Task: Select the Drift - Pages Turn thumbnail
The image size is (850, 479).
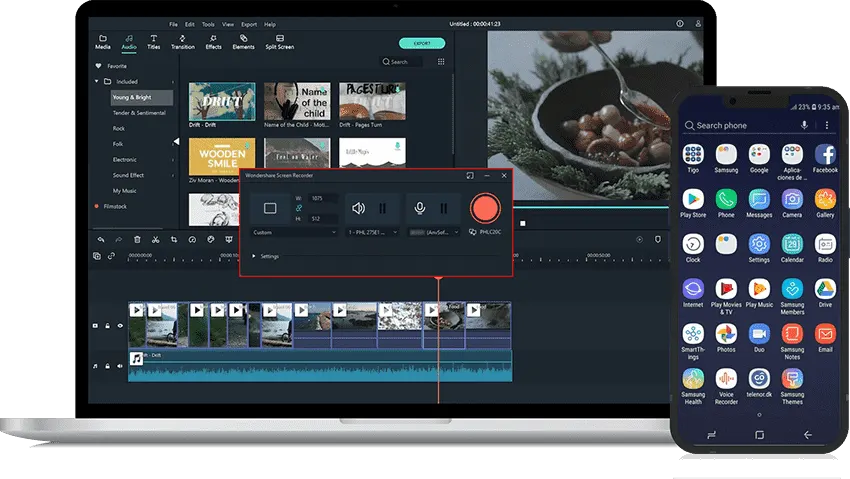Action: 372,101
